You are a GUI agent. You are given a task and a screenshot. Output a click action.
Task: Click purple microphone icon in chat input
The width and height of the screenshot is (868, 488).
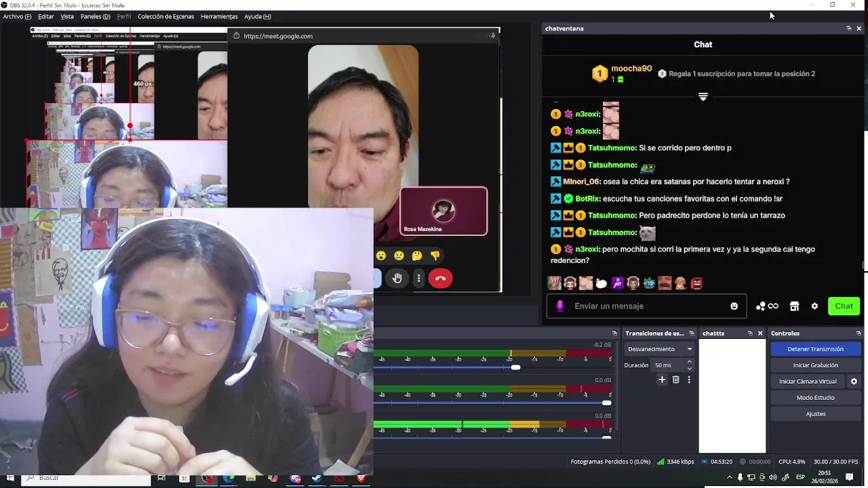(x=559, y=306)
